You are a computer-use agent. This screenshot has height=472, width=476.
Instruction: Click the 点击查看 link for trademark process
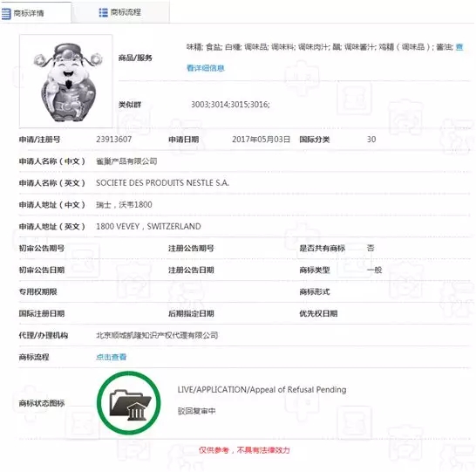[111, 357]
